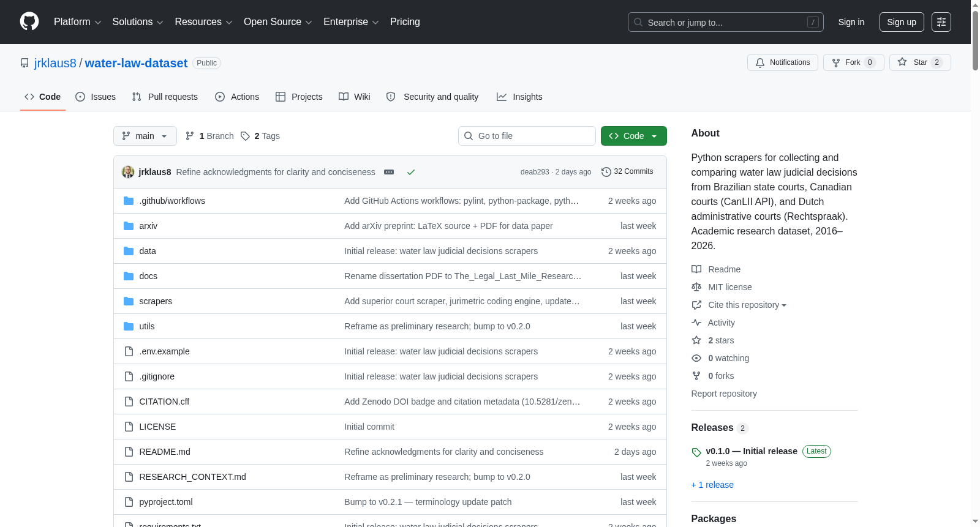Open commit hash deab293 link
The width and height of the screenshot is (980, 527).
[535, 172]
